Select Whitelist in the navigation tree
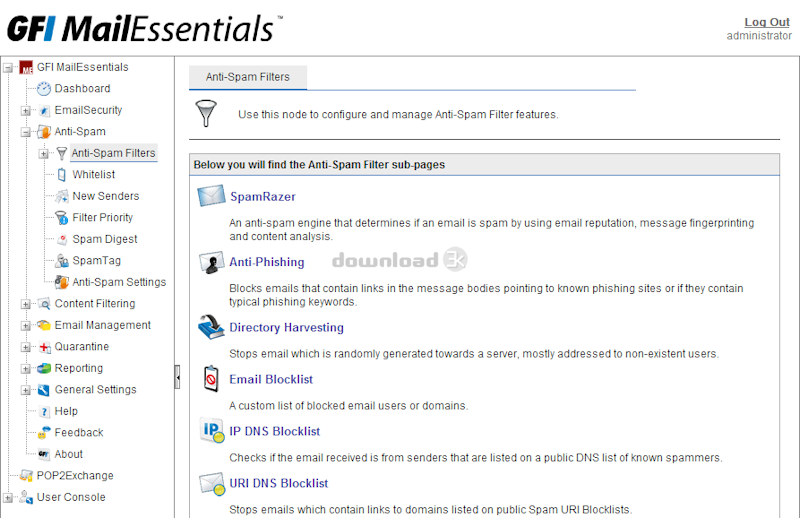Viewport: 800px width, 518px height. click(93, 175)
